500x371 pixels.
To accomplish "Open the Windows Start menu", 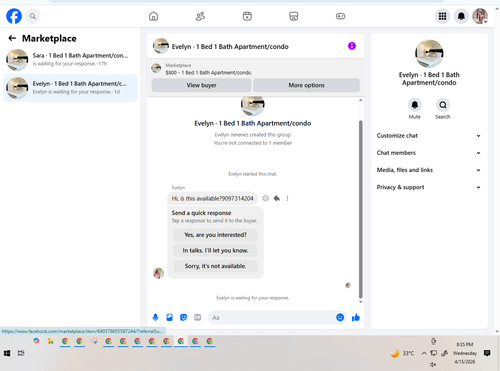I will click(7, 353).
